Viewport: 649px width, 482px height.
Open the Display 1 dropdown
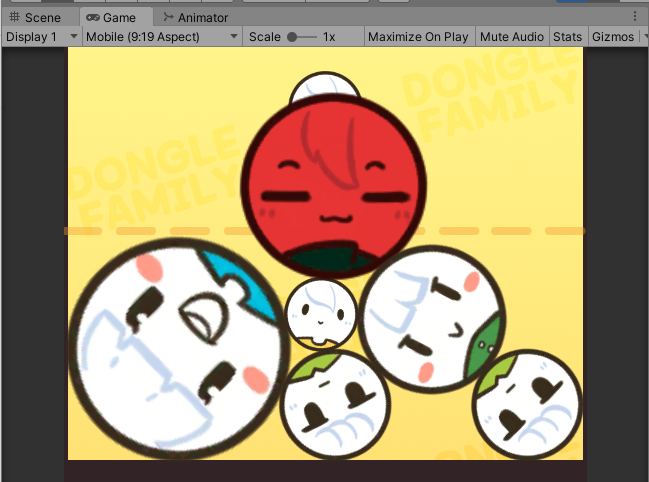tap(41, 37)
